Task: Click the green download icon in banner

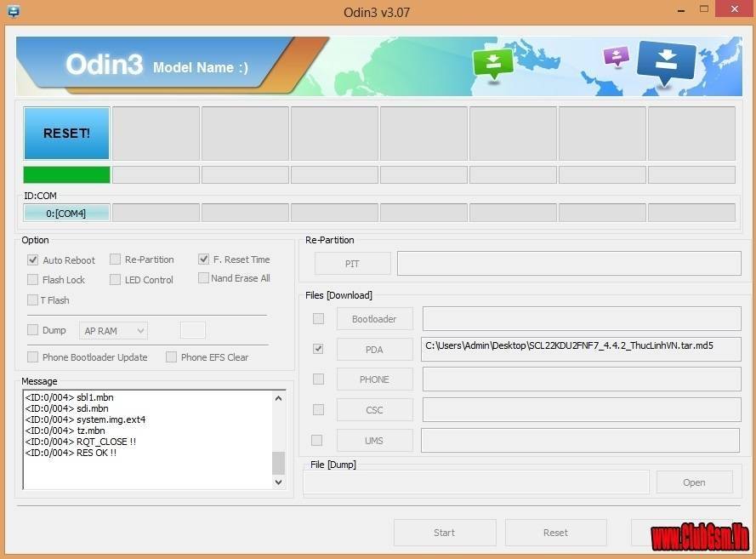Action: tap(492, 64)
